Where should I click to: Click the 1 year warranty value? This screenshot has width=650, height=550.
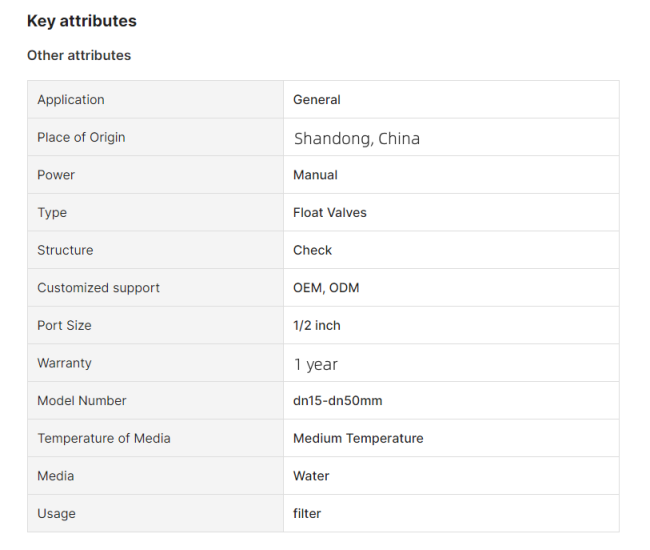click(316, 364)
